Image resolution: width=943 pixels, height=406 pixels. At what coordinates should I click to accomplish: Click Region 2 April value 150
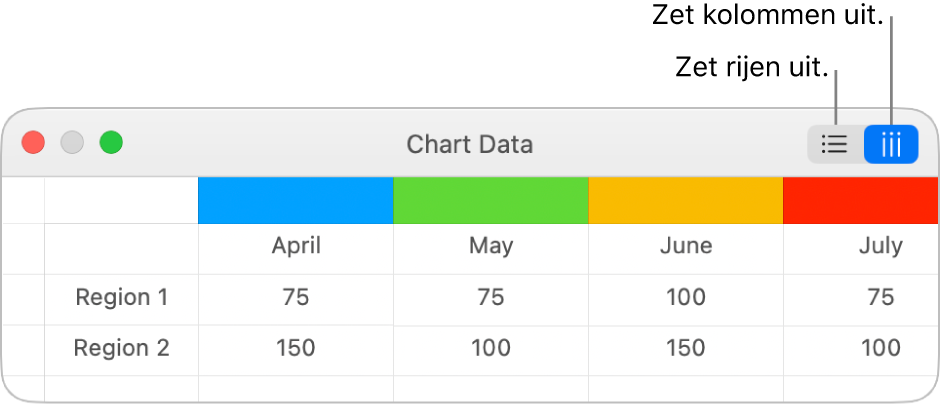296,348
